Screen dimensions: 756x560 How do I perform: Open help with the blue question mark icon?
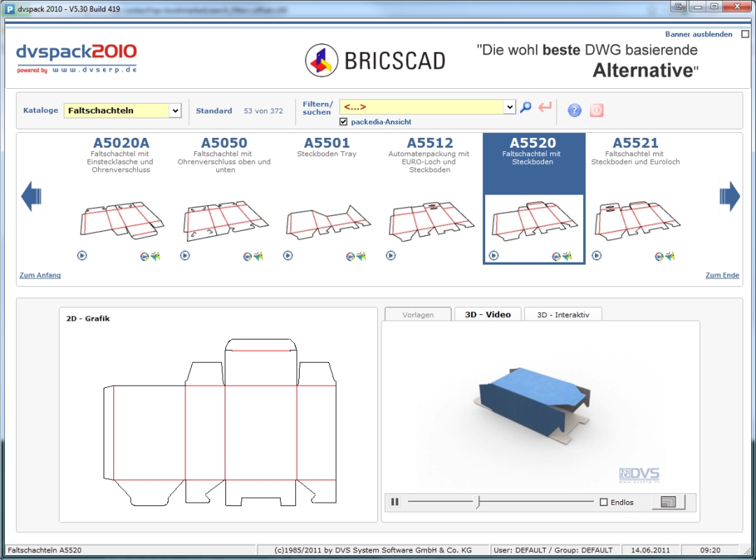[575, 110]
